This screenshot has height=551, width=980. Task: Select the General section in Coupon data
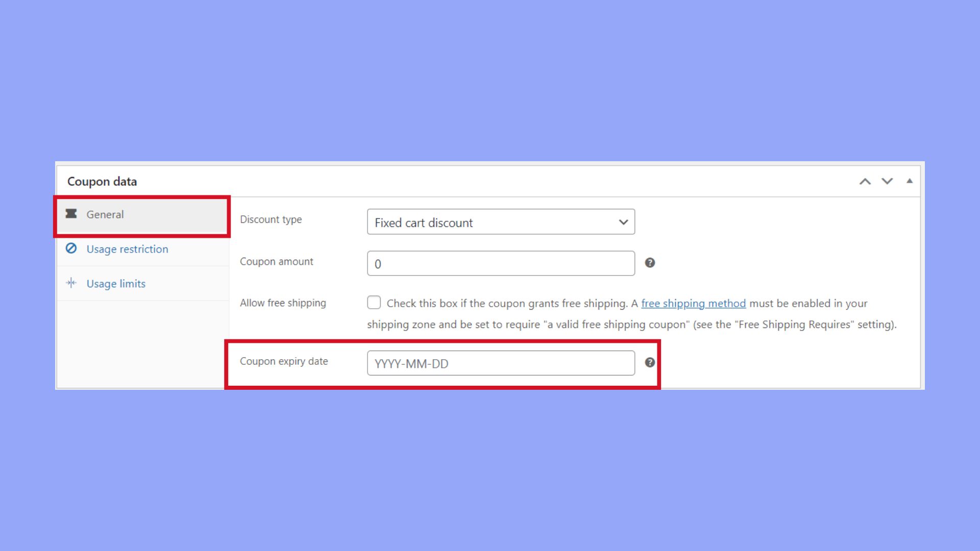click(x=105, y=214)
